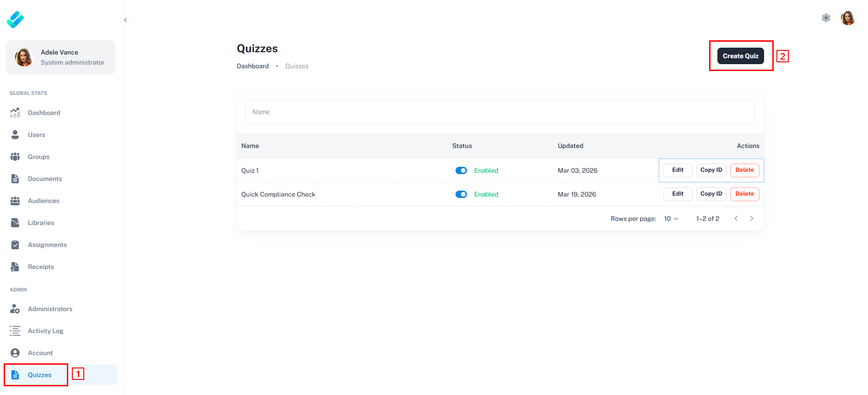Copy ID of Quiz 1
868x395 pixels.
click(x=711, y=170)
